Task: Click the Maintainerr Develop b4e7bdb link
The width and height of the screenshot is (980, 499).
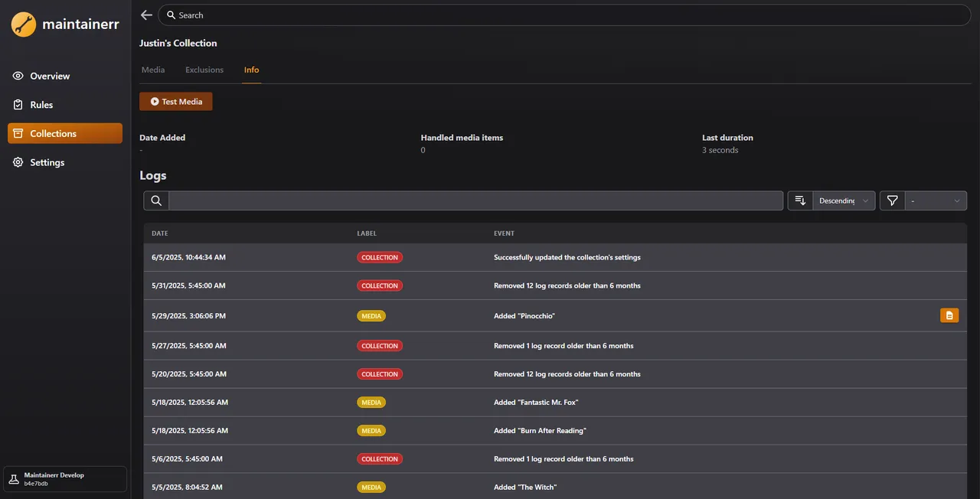Action: (x=54, y=478)
